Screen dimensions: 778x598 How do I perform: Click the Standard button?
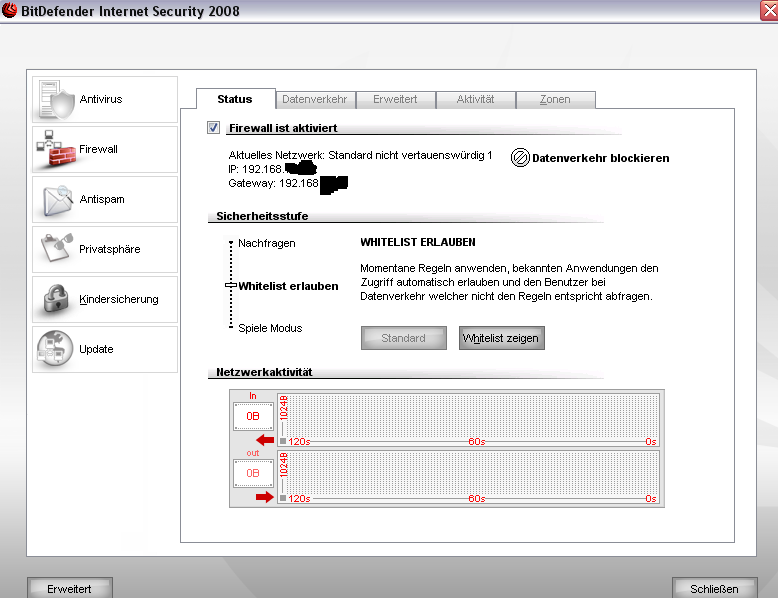click(x=403, y=338)
